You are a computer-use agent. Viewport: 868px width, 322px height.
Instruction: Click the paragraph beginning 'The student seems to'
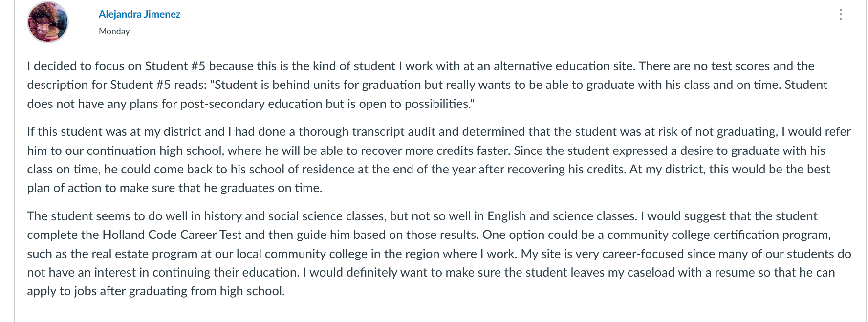pos(439,254)
